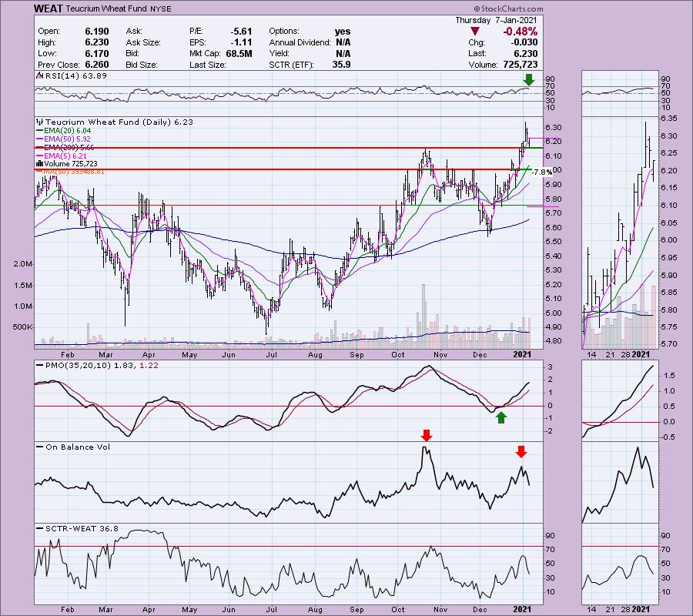
Task: Click the -0.48% percent change value
Action: point(520,32)
